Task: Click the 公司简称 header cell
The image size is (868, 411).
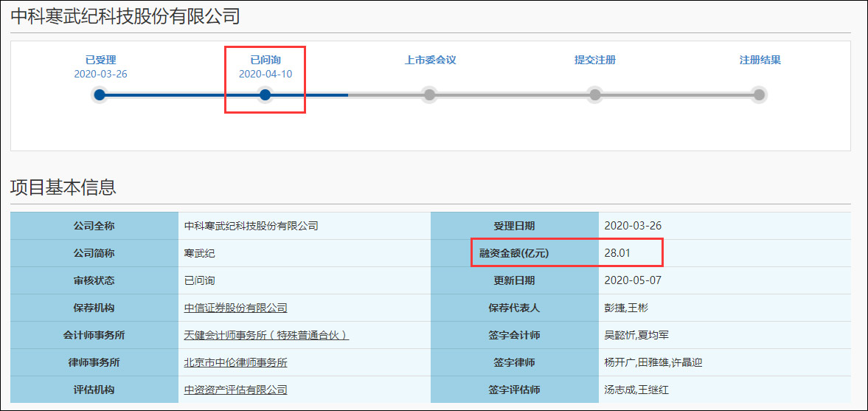Action: pos(94,253)
